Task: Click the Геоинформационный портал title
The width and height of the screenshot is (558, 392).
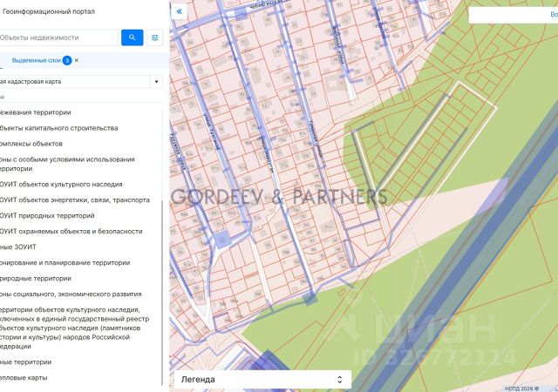Action: 49,11
